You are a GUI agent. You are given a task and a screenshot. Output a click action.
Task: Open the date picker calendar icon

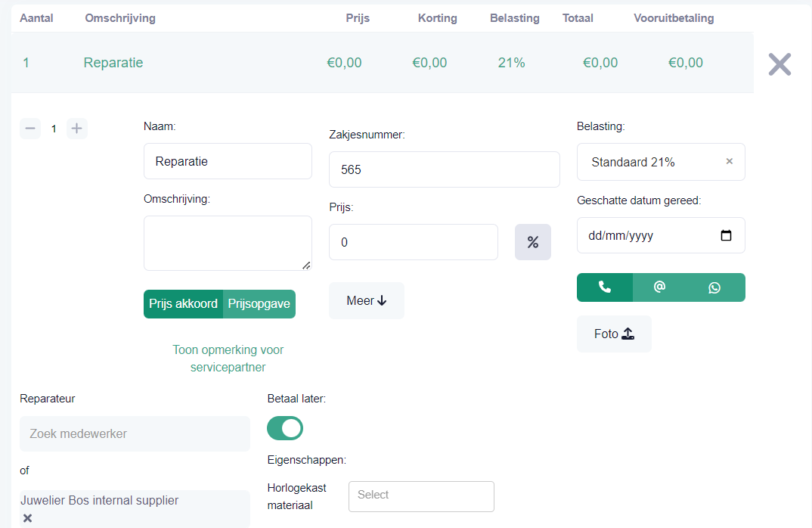point(726,236)
